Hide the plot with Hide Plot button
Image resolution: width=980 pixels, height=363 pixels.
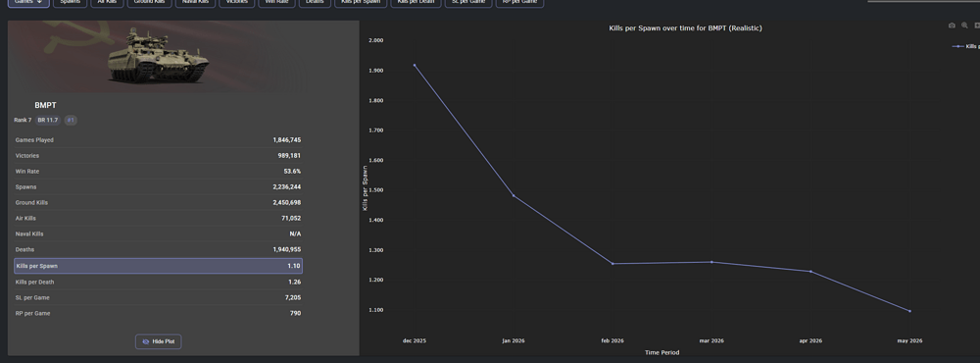coord(158,341)
